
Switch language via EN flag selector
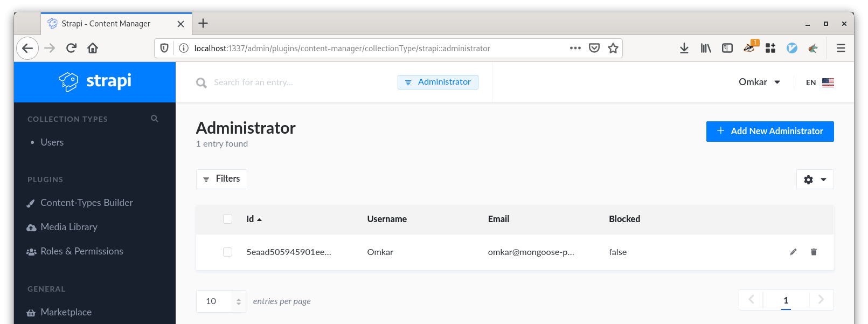coord(820,82)
